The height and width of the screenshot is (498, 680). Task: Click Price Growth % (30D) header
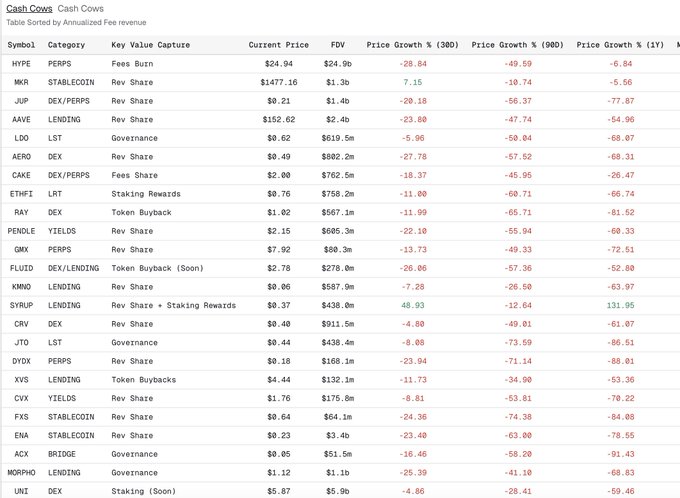[411, 45]
